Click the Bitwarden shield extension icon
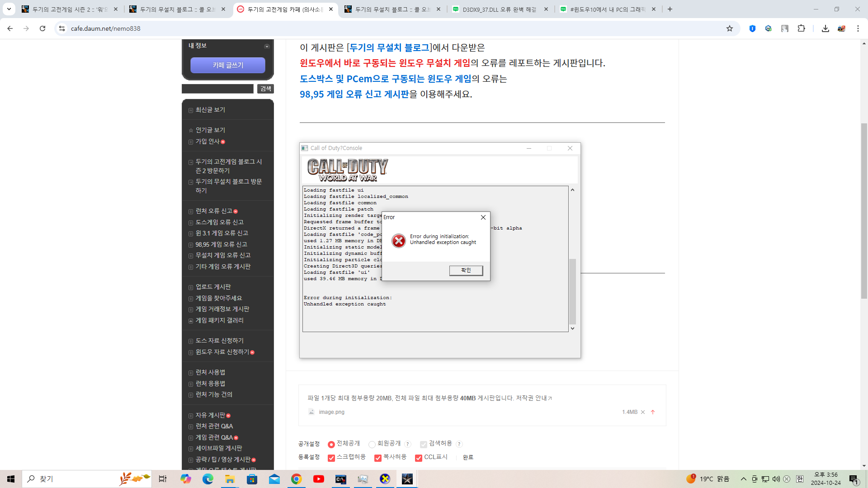Viewport: 868px width, 488px height. (x=752, y=28)
